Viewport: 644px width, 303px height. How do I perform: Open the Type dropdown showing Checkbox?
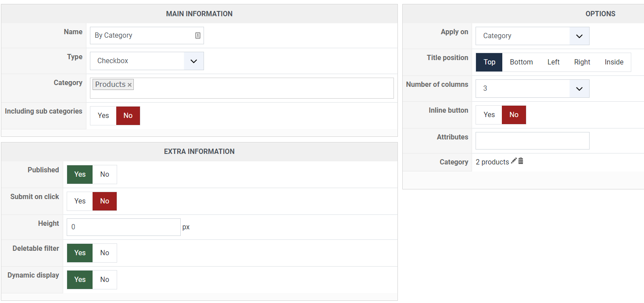click(x=147, y=61)
